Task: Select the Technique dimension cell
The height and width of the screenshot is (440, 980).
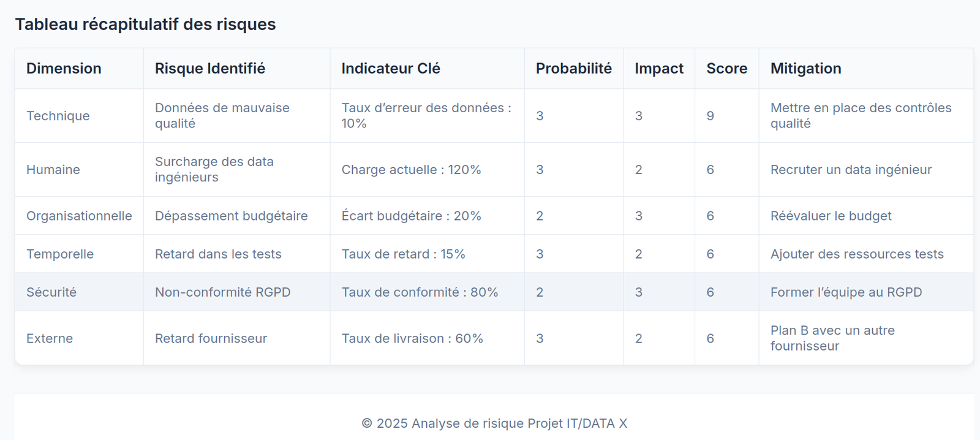Action: pos(58,116)
